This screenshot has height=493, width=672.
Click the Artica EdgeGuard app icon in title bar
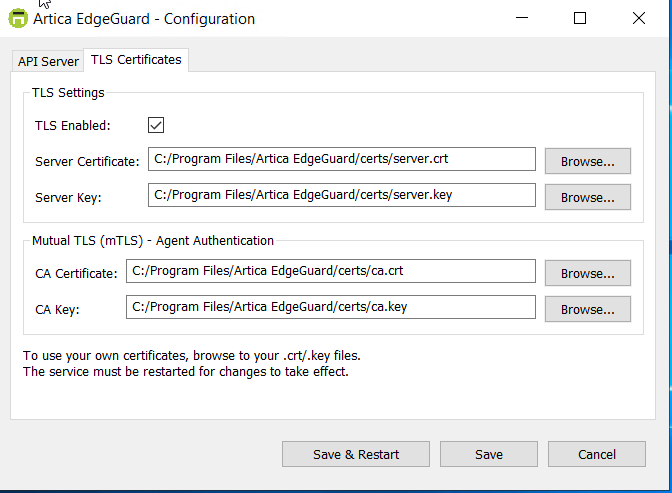18,18
